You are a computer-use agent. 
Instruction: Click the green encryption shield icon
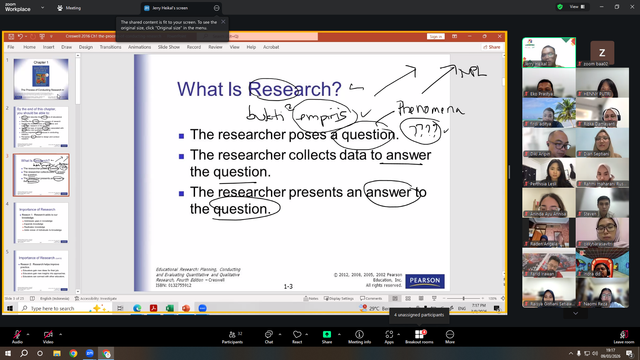560,7
